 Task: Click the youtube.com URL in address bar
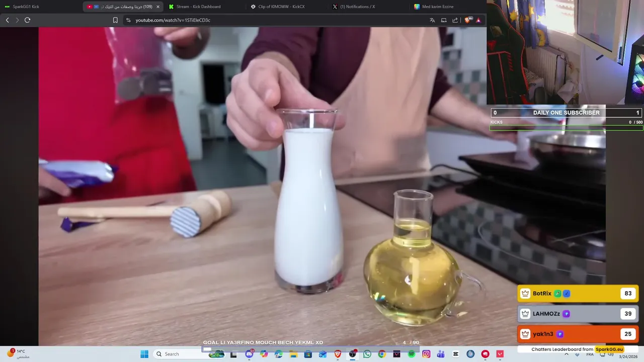point(173,20)
